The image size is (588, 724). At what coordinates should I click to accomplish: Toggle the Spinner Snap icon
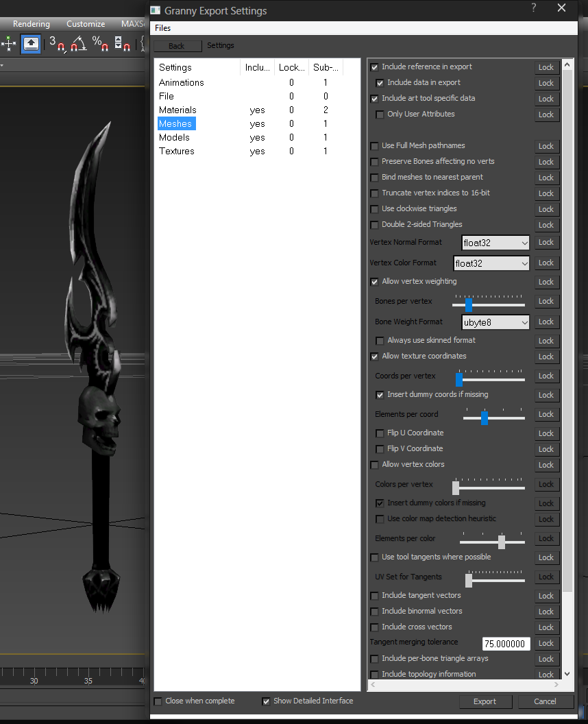pos(122,44)
